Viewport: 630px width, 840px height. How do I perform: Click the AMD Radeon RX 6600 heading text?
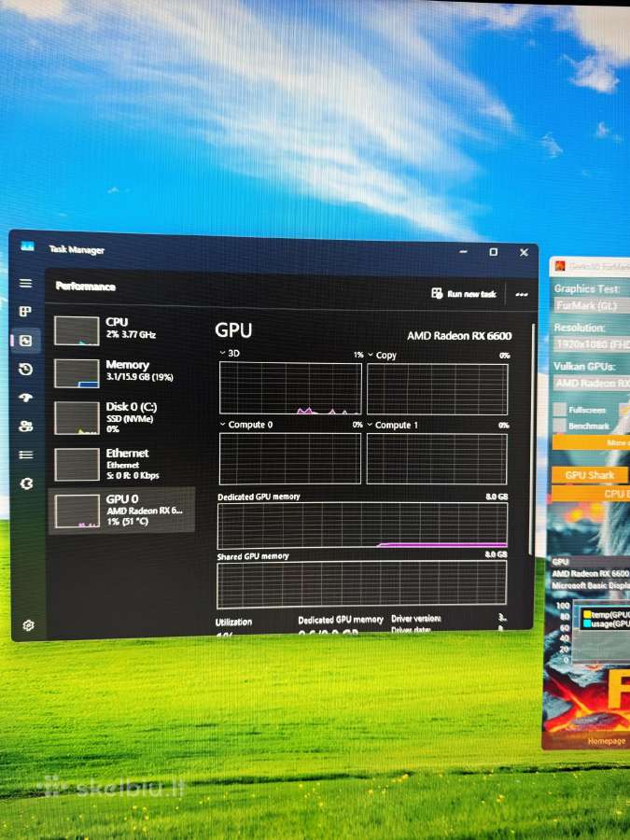459,336
